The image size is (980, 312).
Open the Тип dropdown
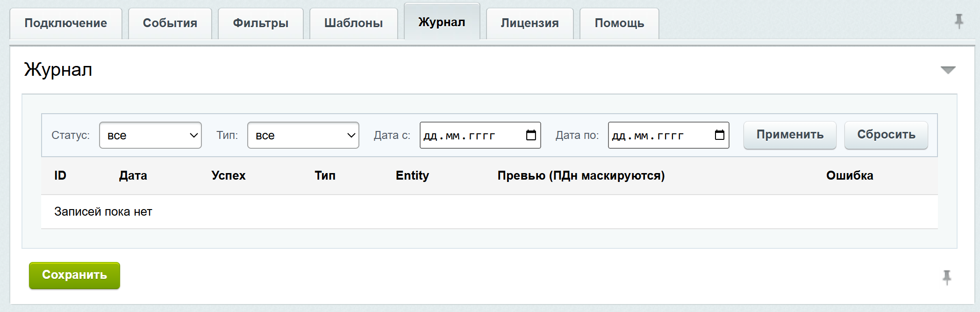303,135
